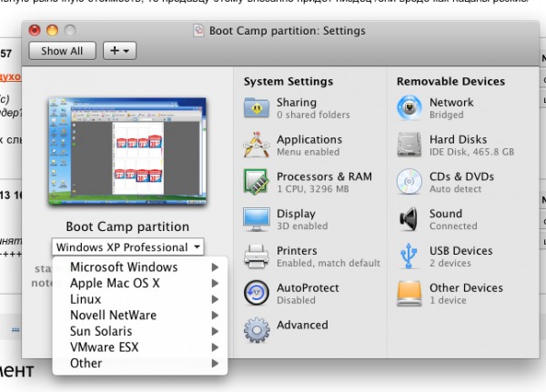This screenshot has height=392, width=546.
Task: Click the Show All button
Action: click(62, 51)
